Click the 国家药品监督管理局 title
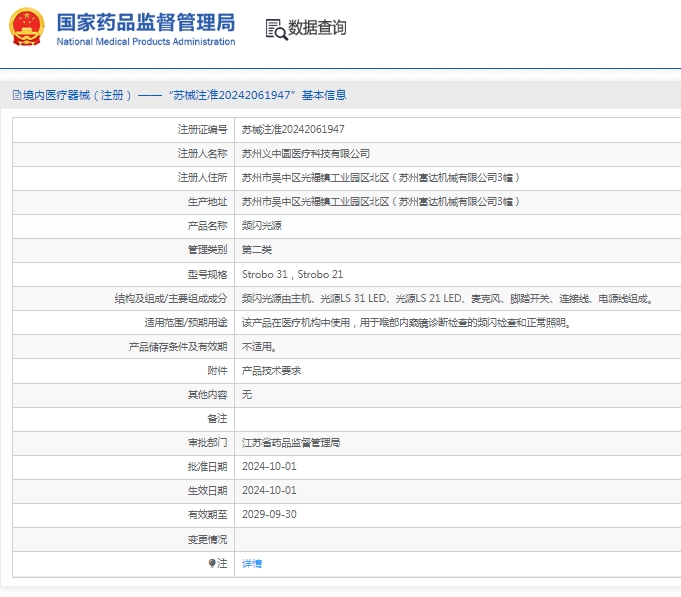Screen dimensions: 681x597 tap(146, 23)
